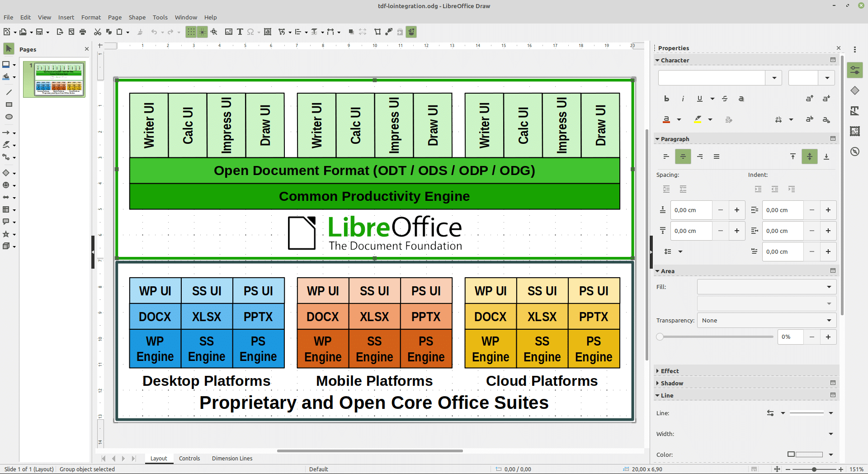Click the above paragraph spacing input field
The height and width of the screenshot is (474, 868).
(x=691, y=210)
